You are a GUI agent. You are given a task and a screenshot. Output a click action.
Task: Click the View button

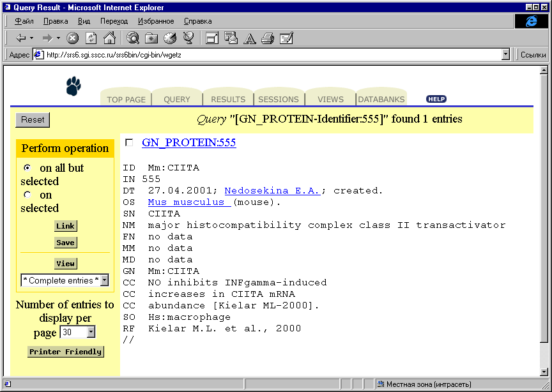[x=65, y=264]
